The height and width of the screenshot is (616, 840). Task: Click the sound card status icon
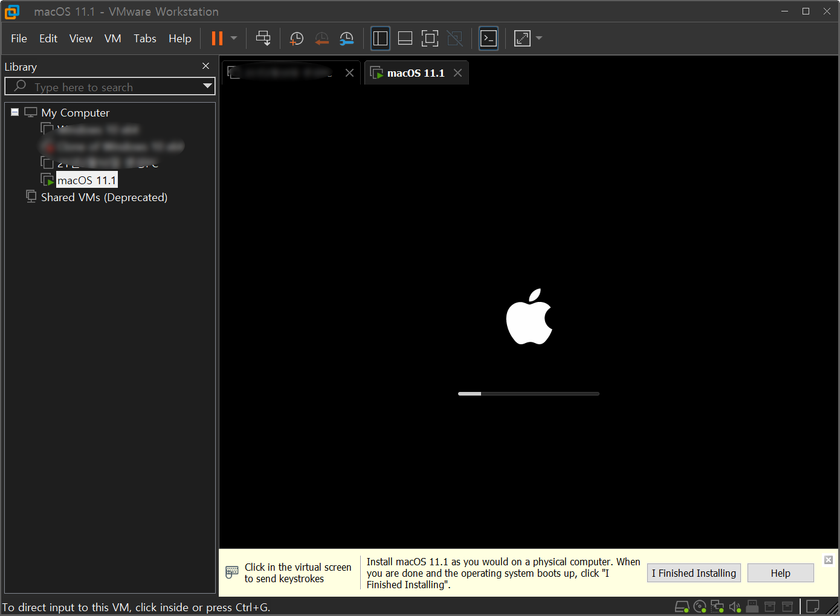click(735, 606)
